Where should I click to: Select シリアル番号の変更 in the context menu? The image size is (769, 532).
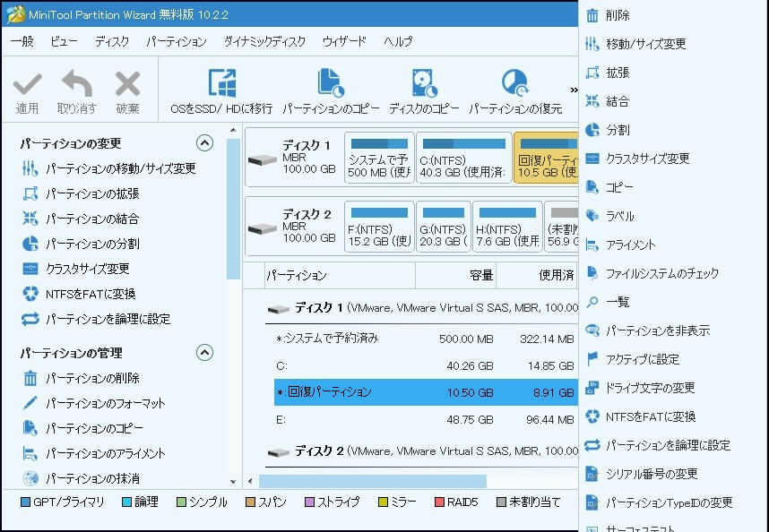pyautogui.click(x=642, y=474)
